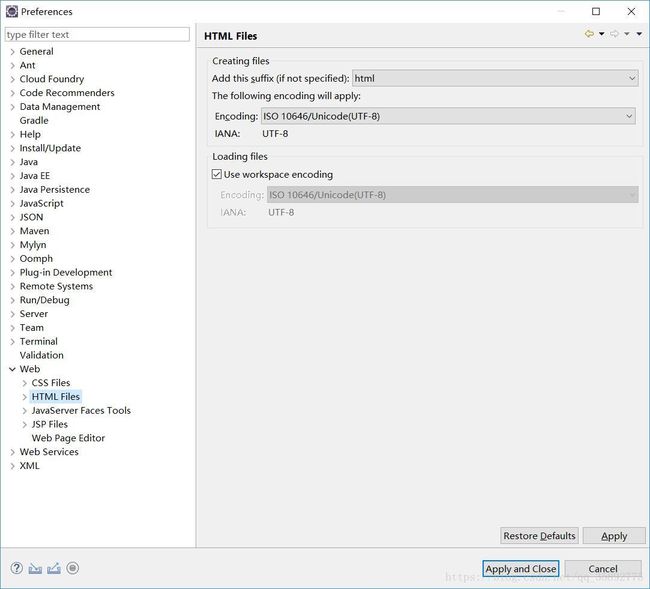Toggle Use workspace encoding checkbox
This screenshot has width=650, height=589.
217,174
